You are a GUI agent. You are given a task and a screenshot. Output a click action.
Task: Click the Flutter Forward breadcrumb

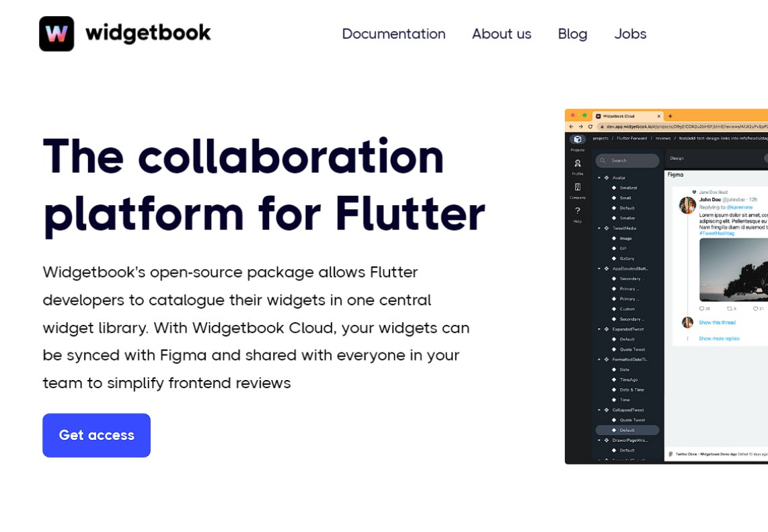(x=632, y=138)
